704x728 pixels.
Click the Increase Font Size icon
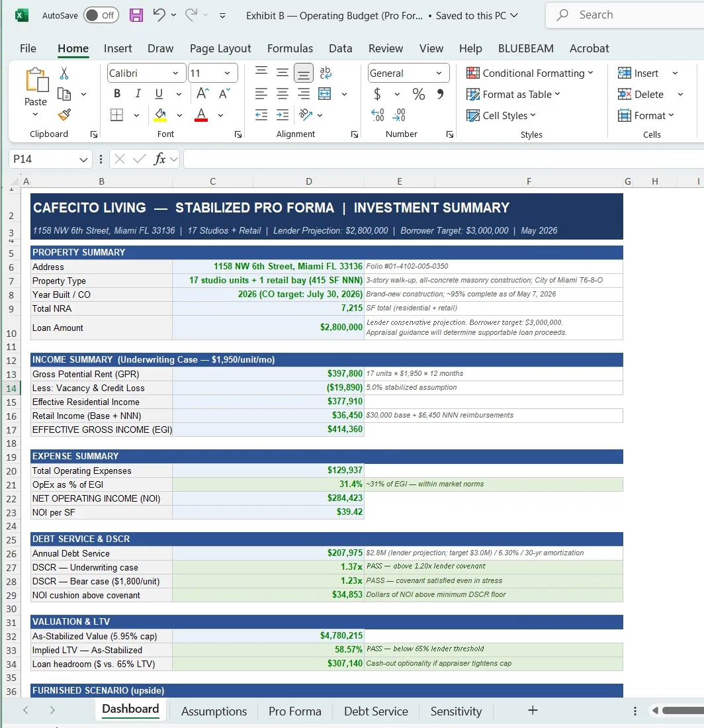203,94
